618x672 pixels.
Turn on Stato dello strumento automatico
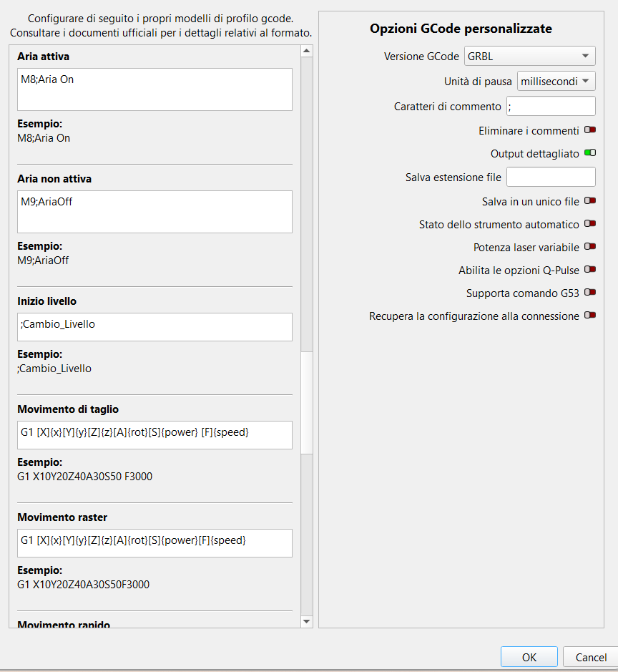click(x=589, y=224)
